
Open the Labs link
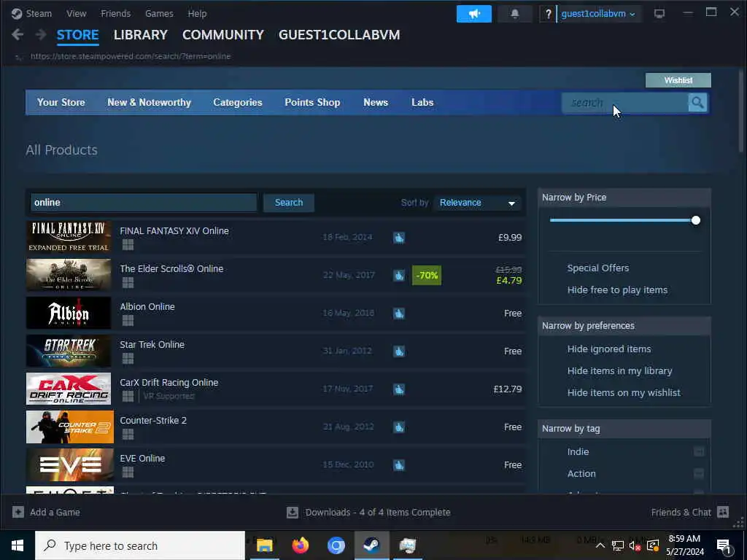pyautogui.click(x=422, y=102)
